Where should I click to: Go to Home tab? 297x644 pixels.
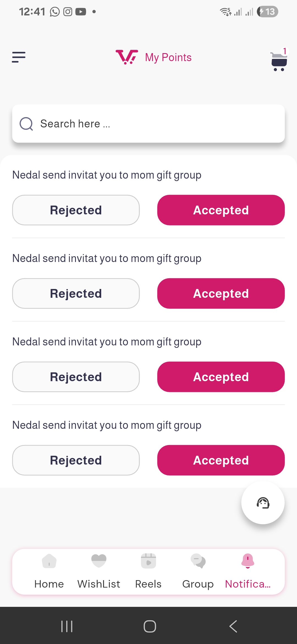(x=49, y=571)
